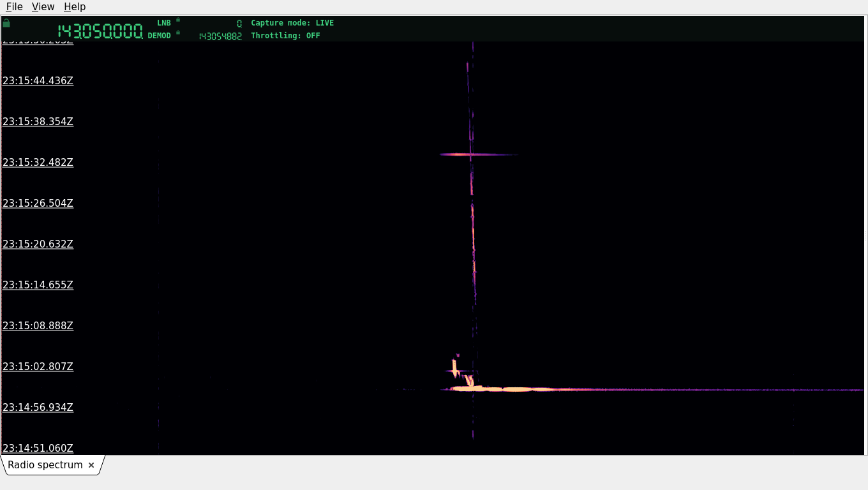Click the side panel splitter handle at right edge

(865, 236)
